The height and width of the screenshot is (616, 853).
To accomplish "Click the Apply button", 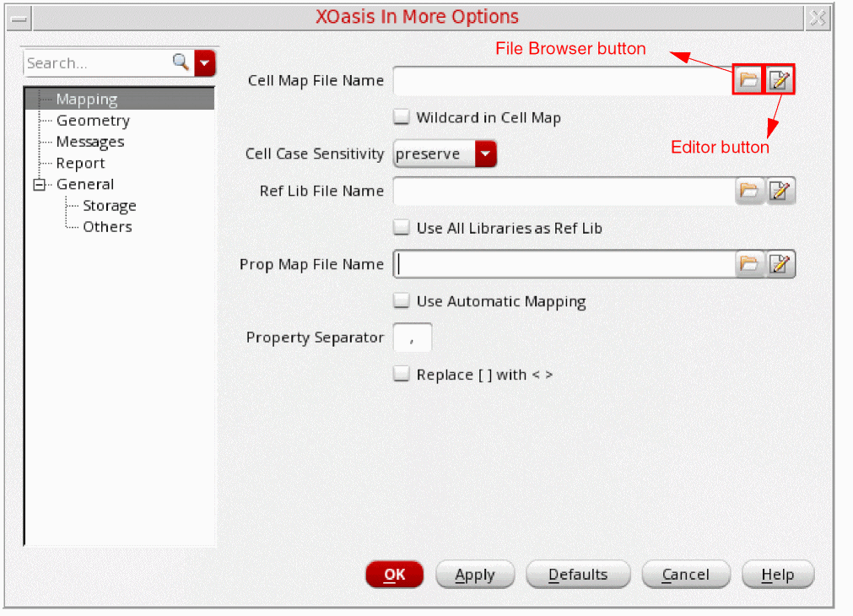I will 475,574.
